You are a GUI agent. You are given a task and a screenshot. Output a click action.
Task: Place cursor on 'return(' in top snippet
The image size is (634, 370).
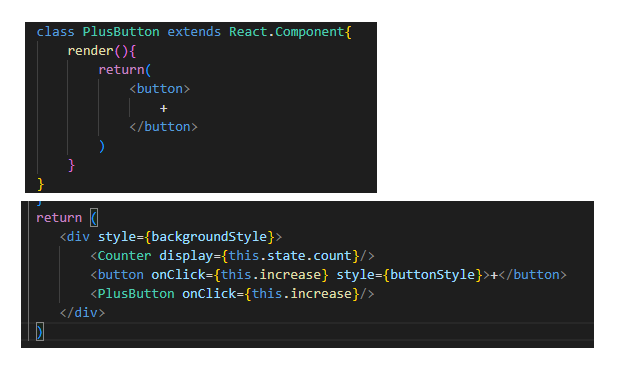(125, 70)
